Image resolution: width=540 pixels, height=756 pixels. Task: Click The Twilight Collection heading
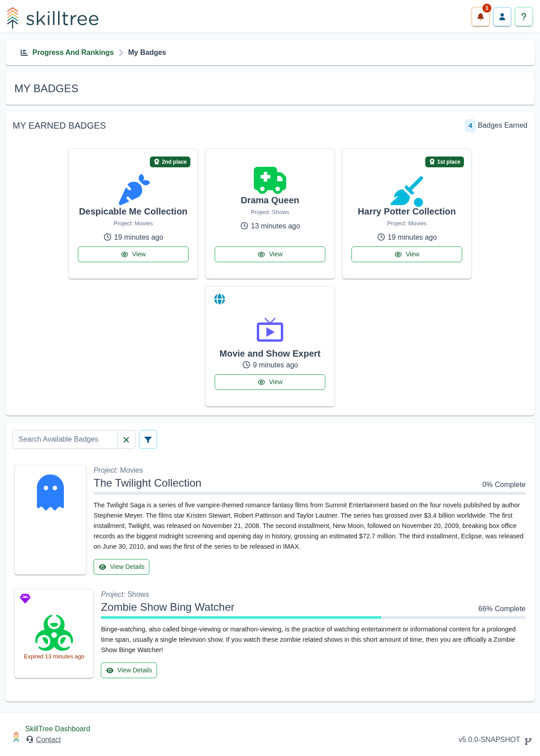pos(148,483)
